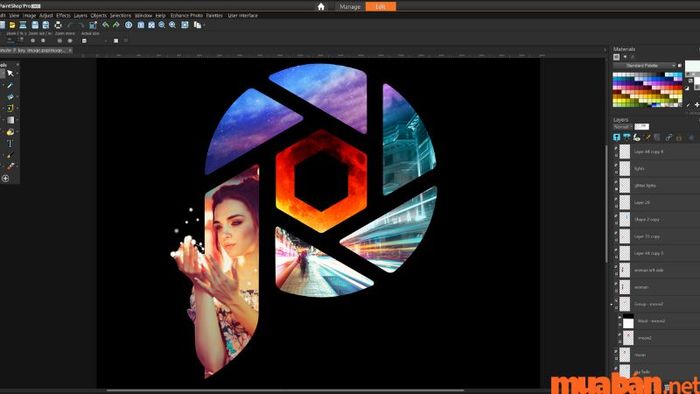This screenshot has width=700, height=394.
Task: Open the View menu
Action: [14, 15]
